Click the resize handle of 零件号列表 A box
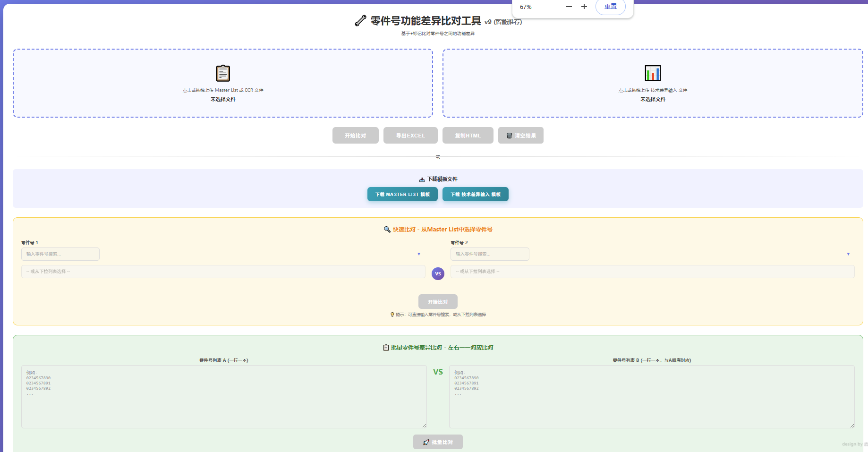 pyautogui.click(x=424, y=426)
